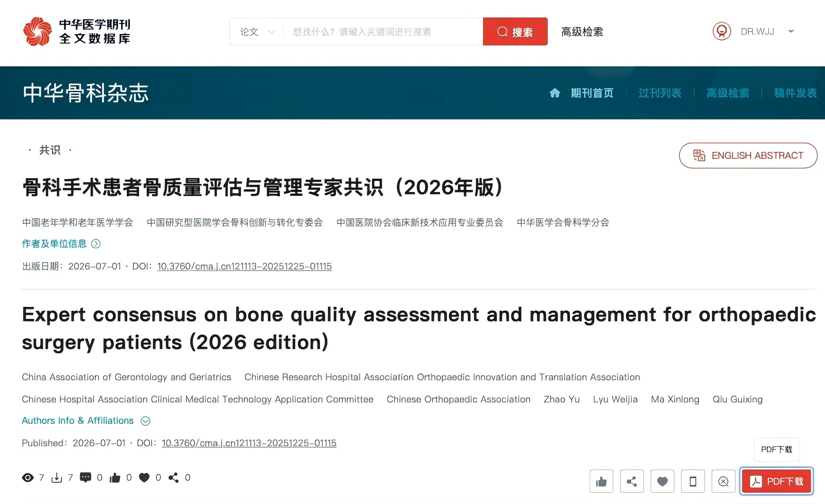Screen dimensions: 825x504
Task: Click the download count icon
Action: [57, 478]
